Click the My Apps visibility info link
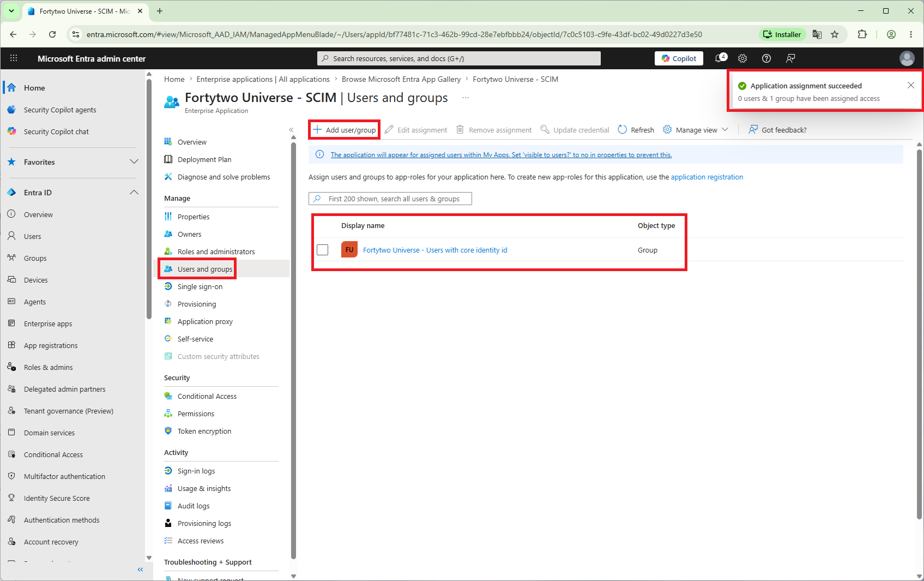 pos(501,155)
